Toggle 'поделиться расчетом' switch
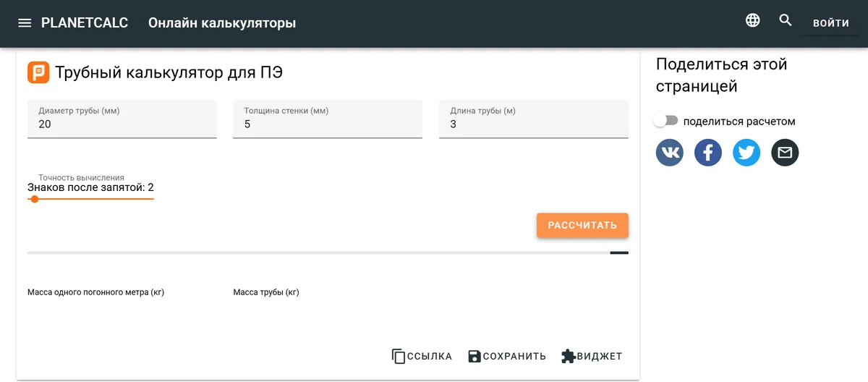The height and width of the screenshot is (382, 868). (665, 121)
